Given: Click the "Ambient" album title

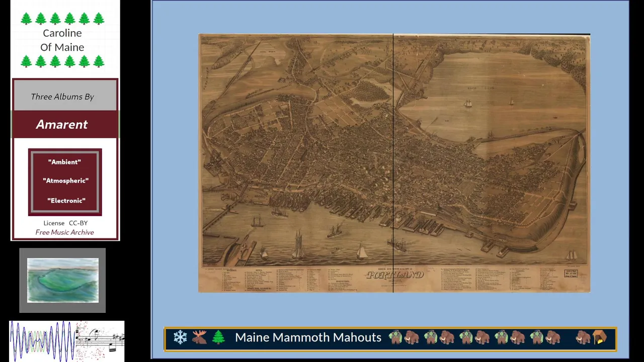Looking at the screenshot, I should tap(64, 162).
